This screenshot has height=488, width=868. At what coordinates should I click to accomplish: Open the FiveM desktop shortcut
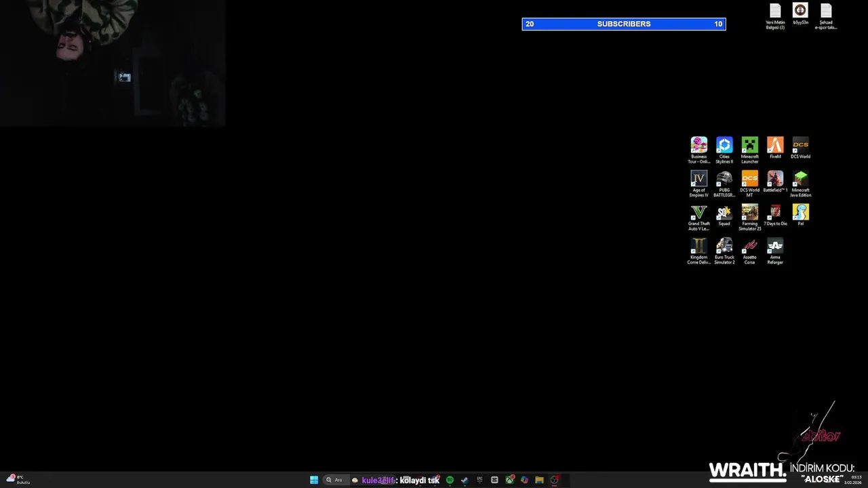[x=775, y=148]
